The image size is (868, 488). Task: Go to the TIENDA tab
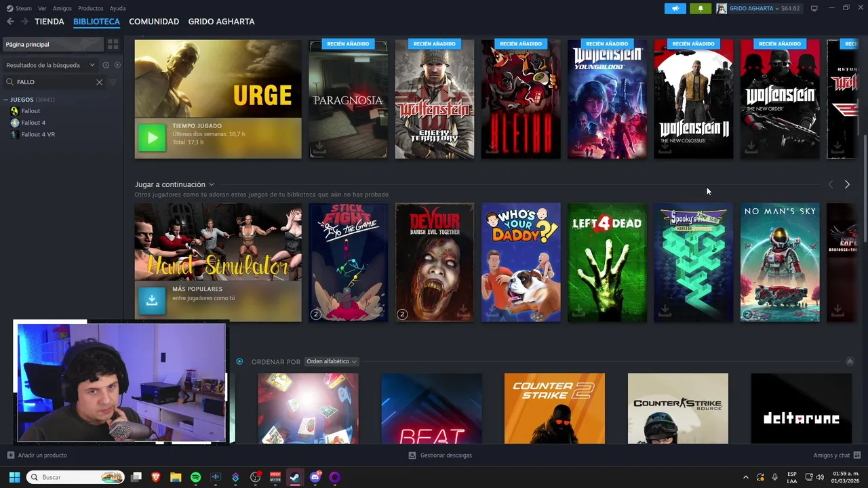50,22
